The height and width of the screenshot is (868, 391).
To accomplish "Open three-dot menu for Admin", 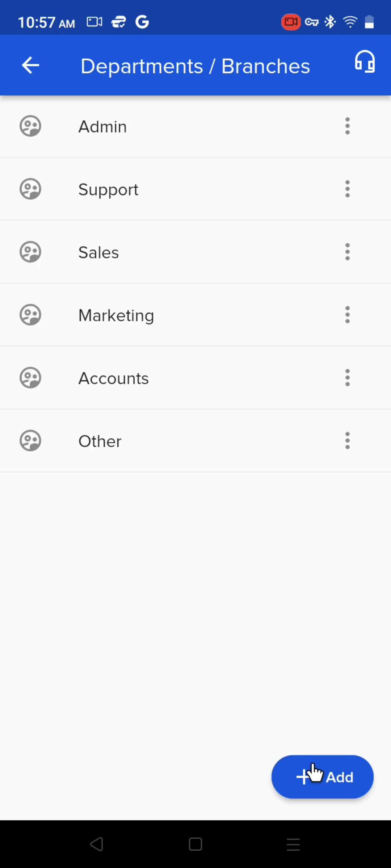I will click(x=348, y=126).
